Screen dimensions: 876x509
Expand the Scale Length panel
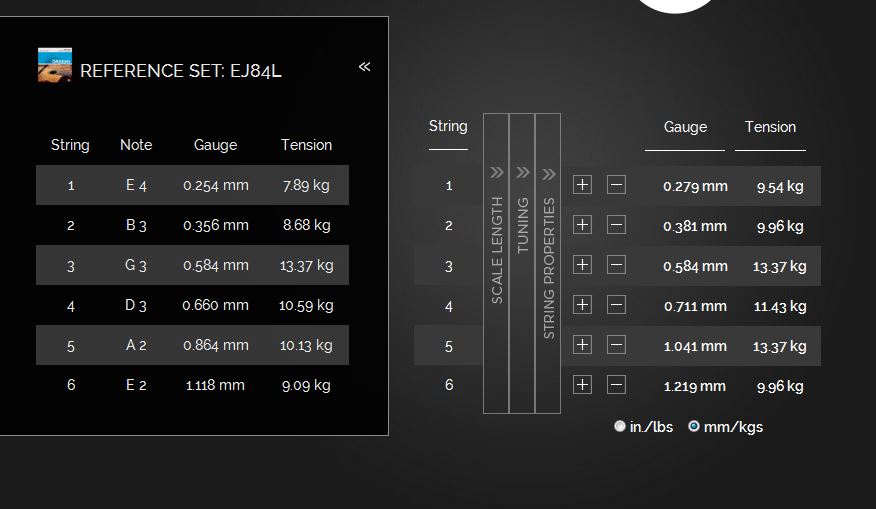tap(496, 263)
